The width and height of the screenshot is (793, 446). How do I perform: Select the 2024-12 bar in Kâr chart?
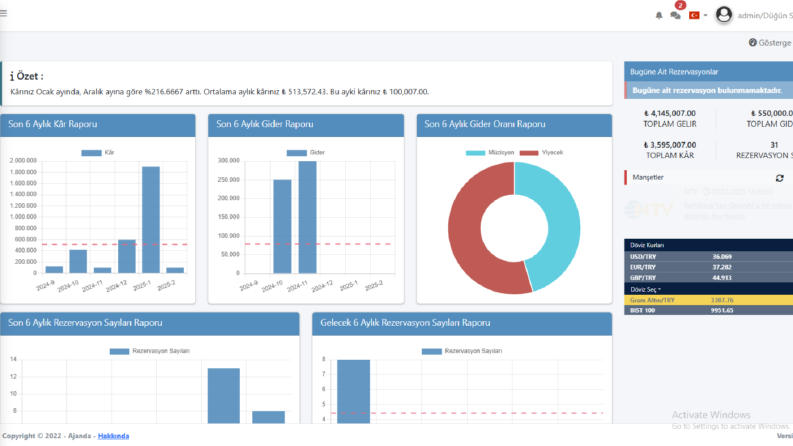click(127, 256)
